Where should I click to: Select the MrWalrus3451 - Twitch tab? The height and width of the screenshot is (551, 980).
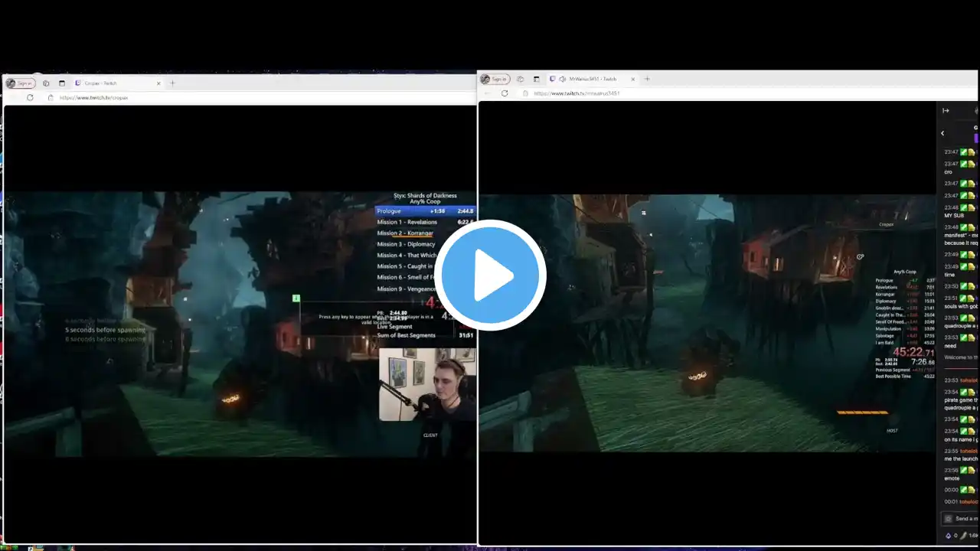[x=591, y=79]
